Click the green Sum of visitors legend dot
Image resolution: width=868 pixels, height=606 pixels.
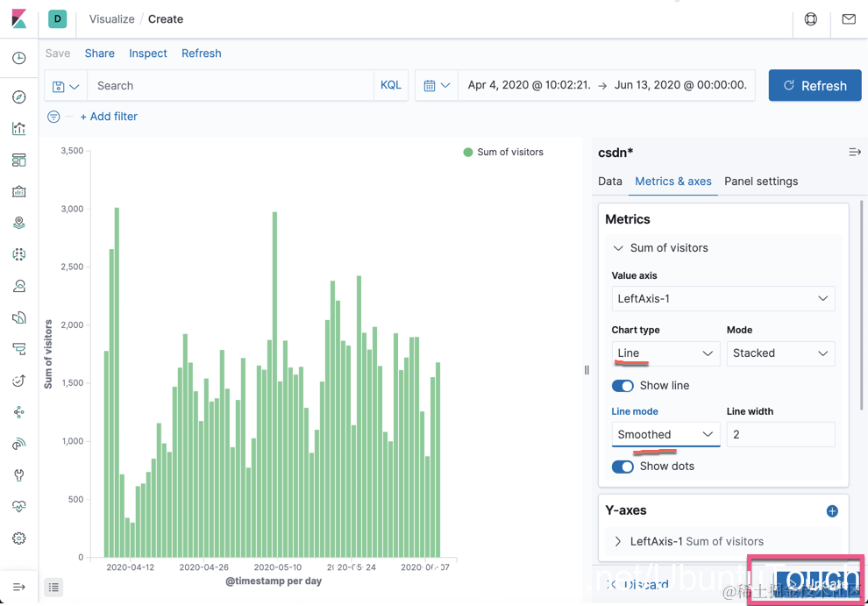pyautogui.click(x=468, y=152)
